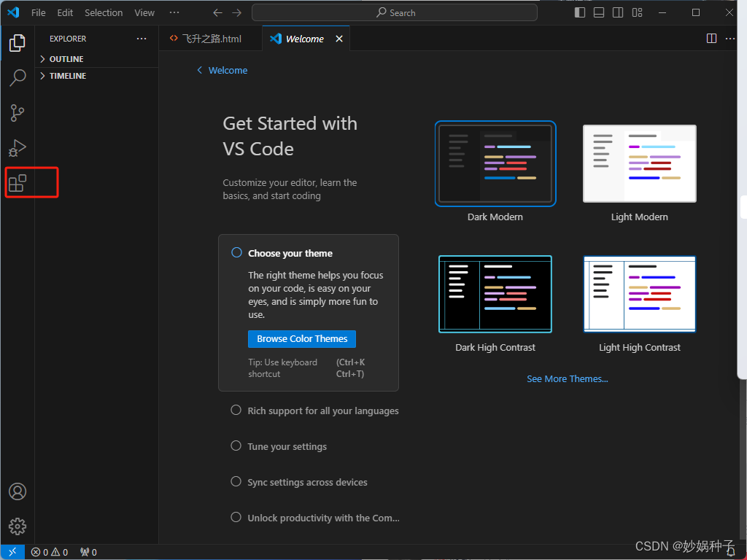Go back with the left arrow
Viewport: 747px width, 560px height.
tap(217, 13)
